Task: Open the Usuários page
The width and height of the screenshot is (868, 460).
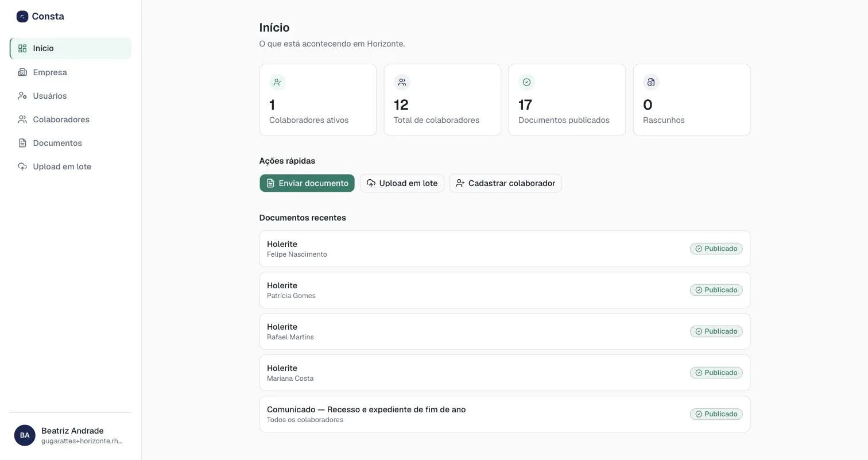Action: (71, 96)
